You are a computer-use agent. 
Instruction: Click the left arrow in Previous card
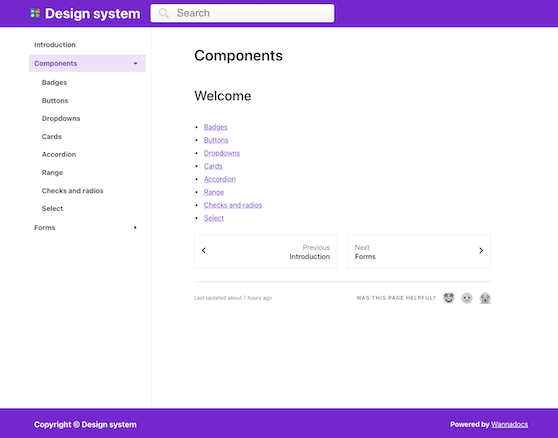tap(204, 250)
